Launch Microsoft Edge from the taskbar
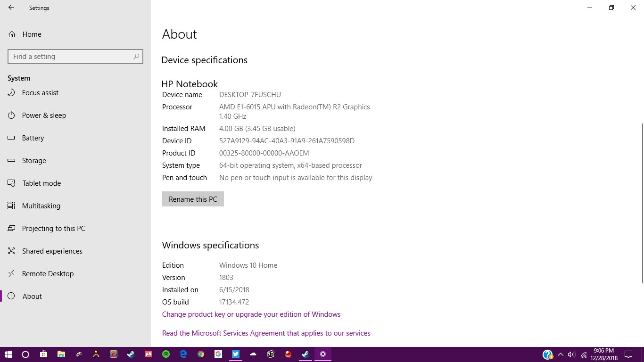The width and height of the screenshot is (644, 362). click(183, 354)
